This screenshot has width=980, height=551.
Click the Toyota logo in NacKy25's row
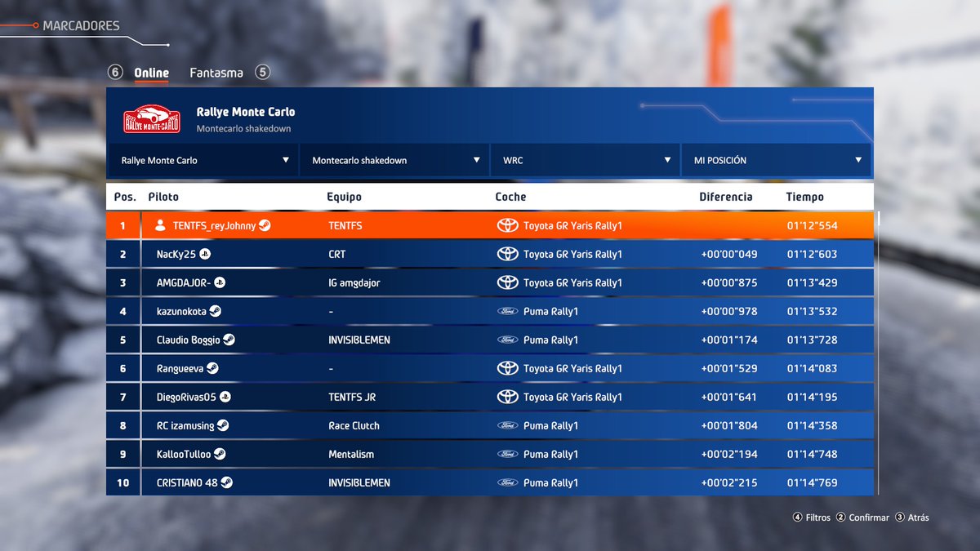508,254
